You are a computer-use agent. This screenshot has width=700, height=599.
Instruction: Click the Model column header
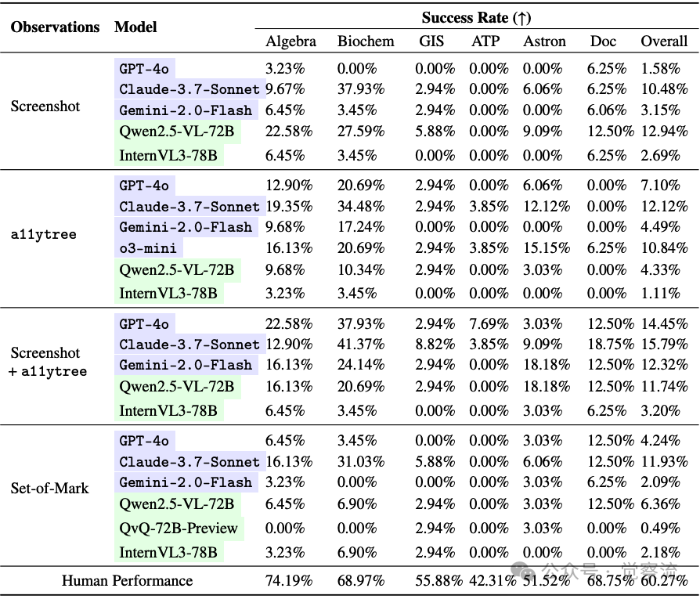(x=135, y=27)
